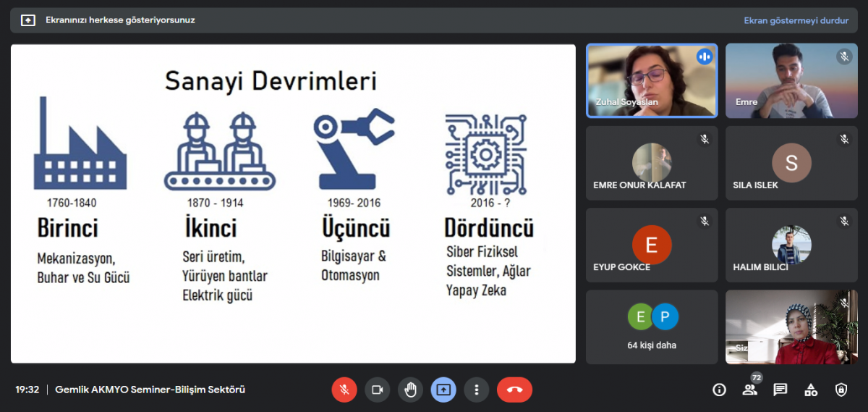Click the '1969- 2016' date text

[354, 203]
